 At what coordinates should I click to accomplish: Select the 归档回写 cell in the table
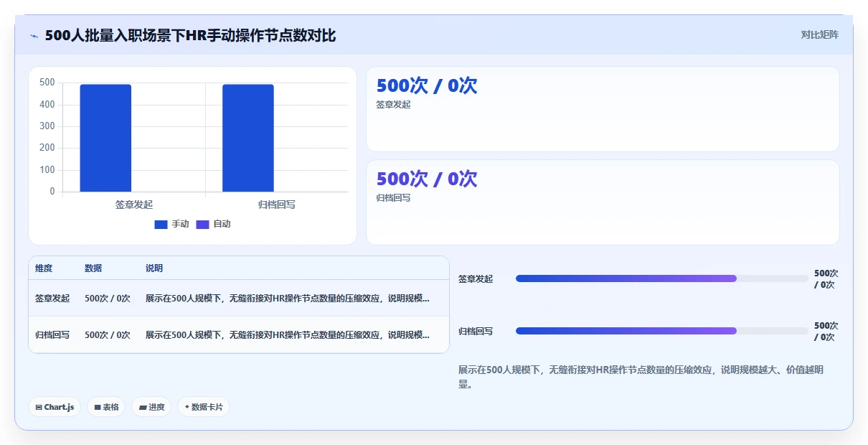52,334
